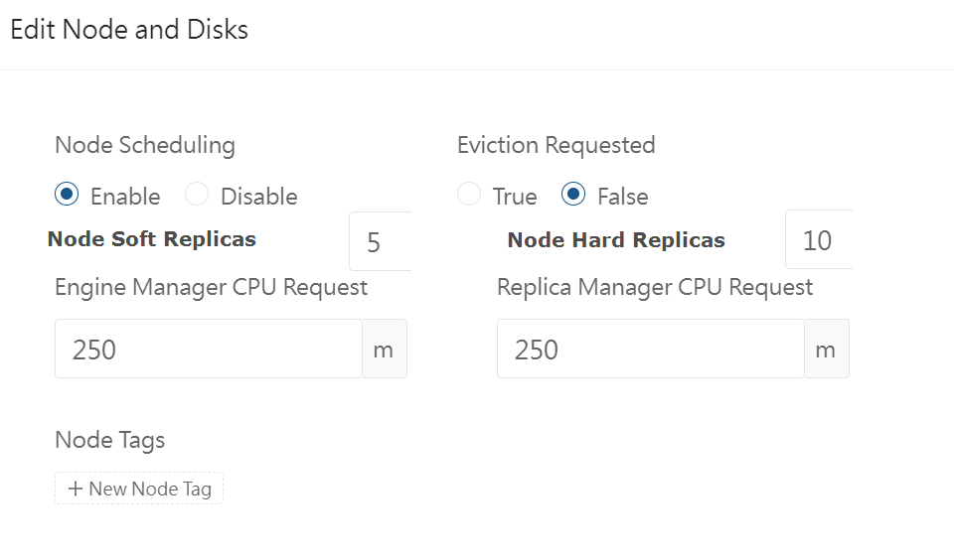This screenshot has height=560, width=954.
Task: Add a New Node Tag
Action: pos(139,489)
